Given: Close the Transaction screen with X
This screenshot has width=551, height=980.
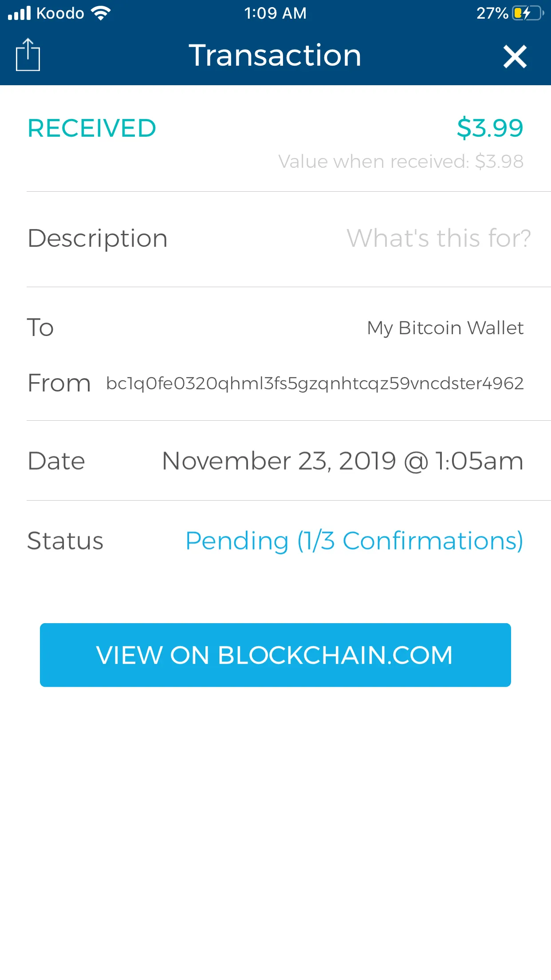Looking at the screenshot, I should pyautogui.click(x=515, y=56).
